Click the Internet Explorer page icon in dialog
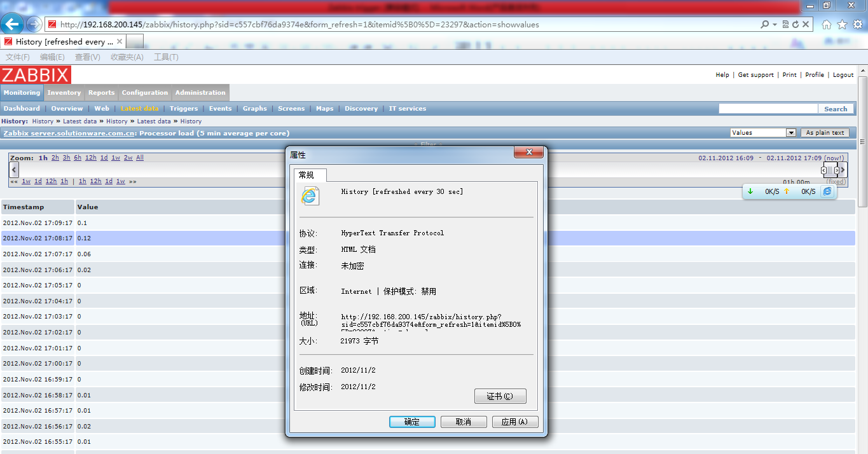The width and height of the screenshot is (868, 454). pyautogui.click(x=310, y=195)
